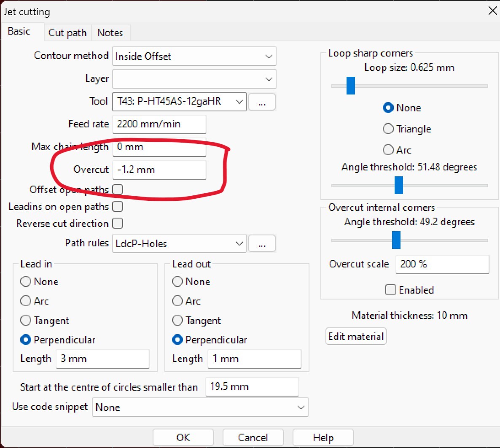
Task: Open the Notes tab
Action: pyautogui.click(x=110, y=33)
